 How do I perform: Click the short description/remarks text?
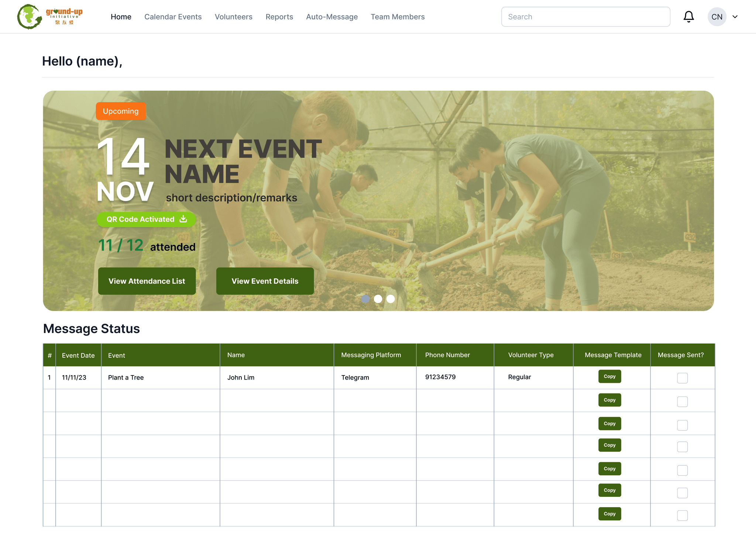[231, 198]
